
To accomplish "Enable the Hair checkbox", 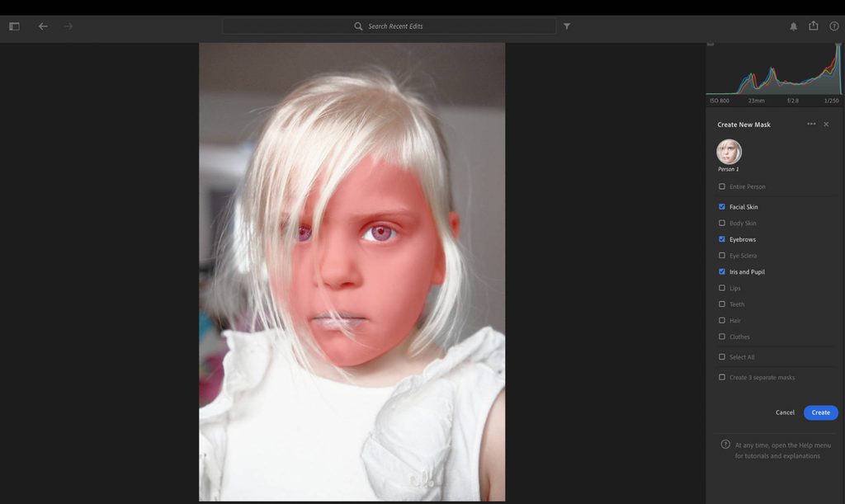I will (721, 320).
